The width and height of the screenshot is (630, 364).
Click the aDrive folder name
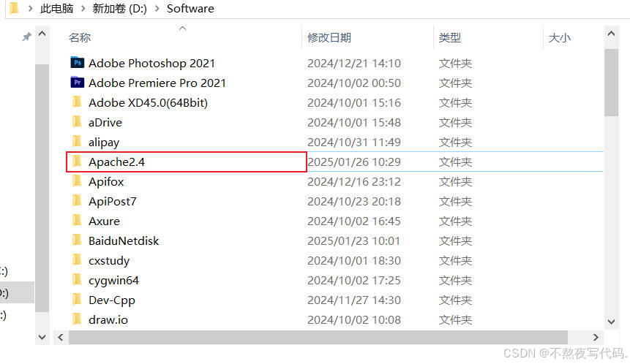pos(105,122)
